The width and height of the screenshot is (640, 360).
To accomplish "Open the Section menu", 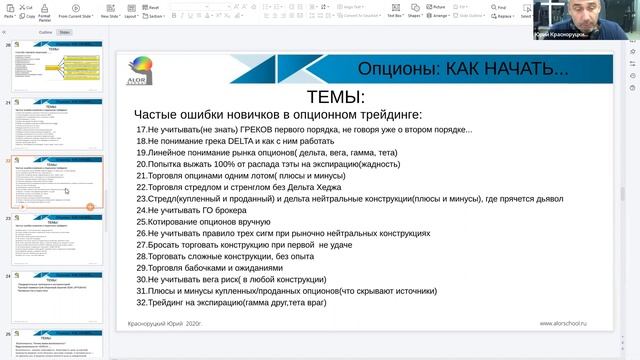I will pyautogui.click(x=153, y=16).
